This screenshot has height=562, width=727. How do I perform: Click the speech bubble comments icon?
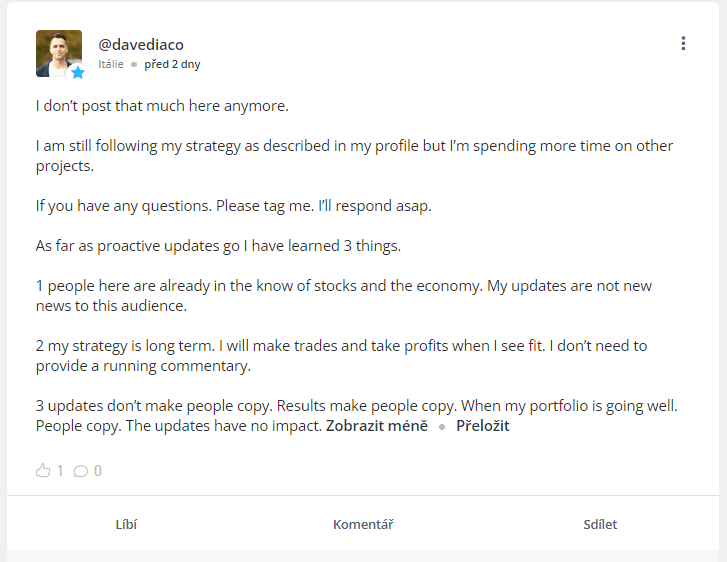pos(81,471)
